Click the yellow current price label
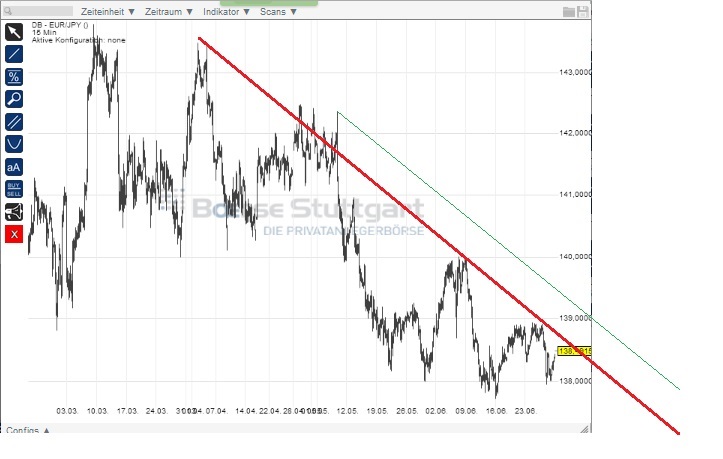 574,351
